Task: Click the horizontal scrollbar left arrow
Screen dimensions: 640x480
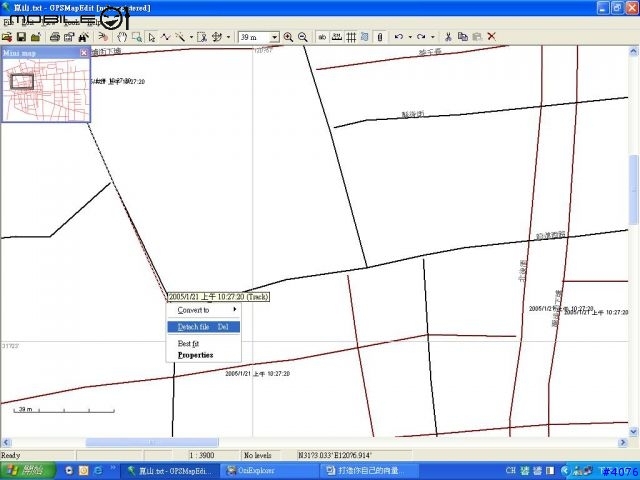Action: 5,442
